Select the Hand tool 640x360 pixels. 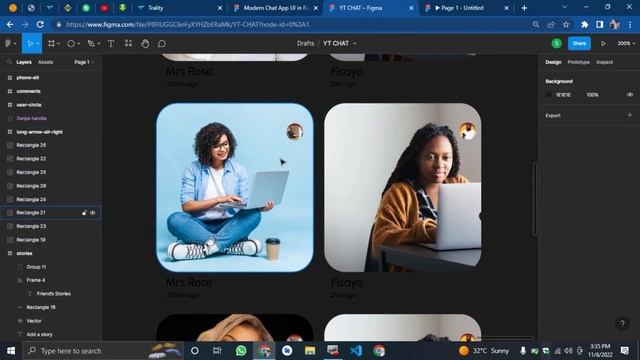click(145, 43)
